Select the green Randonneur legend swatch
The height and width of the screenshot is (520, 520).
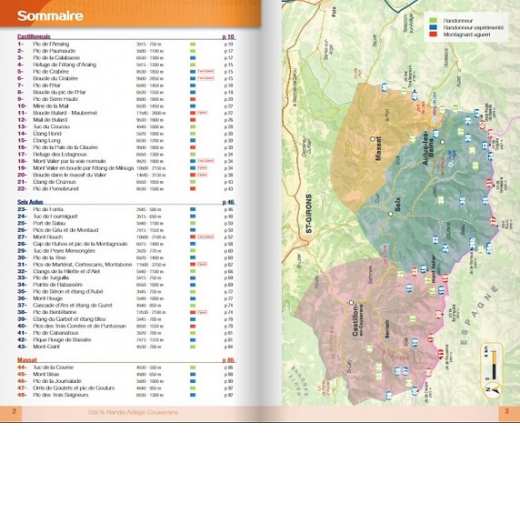pyautogui.click(x=433, y=21)
